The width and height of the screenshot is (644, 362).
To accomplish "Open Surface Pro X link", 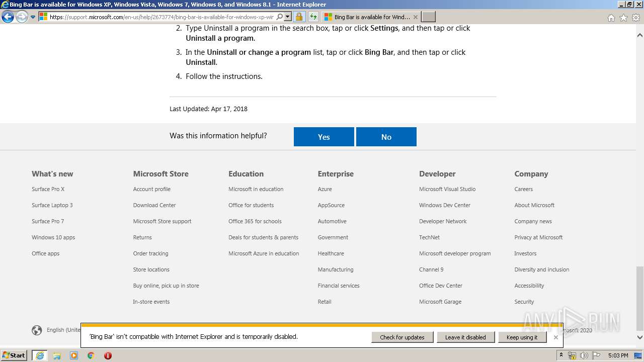I will coord(48,189).
